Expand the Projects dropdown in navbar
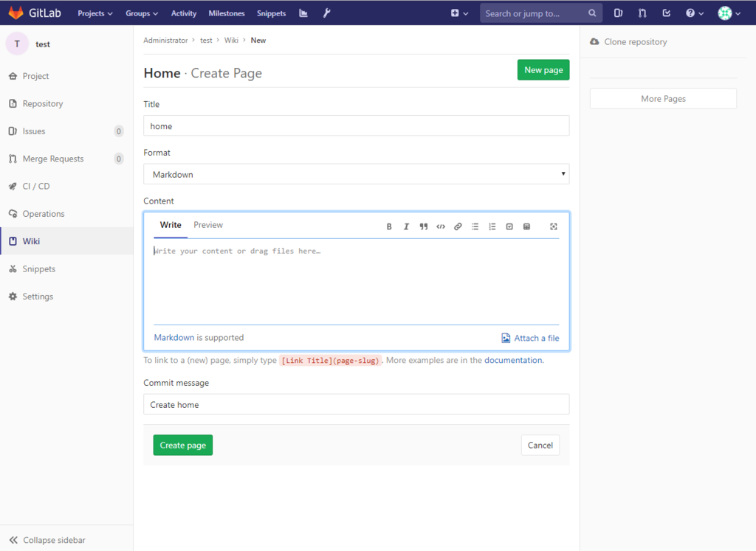This screenshot has width=756, height=551. 95,13
